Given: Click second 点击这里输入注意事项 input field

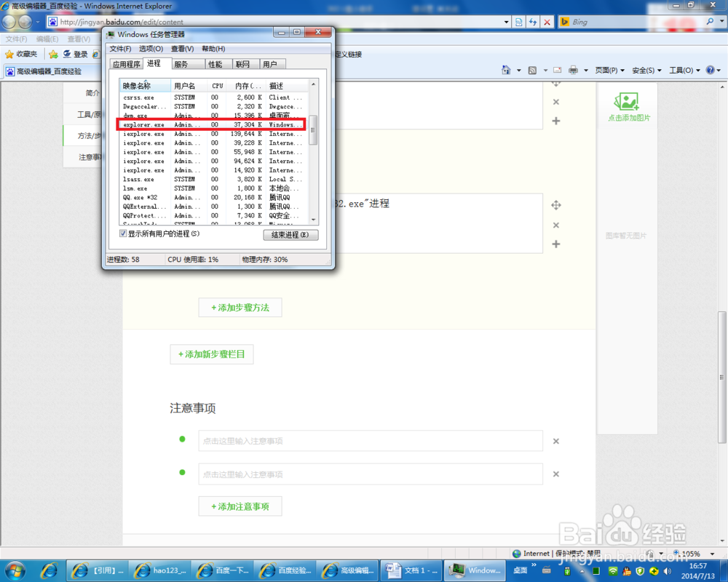Looking at the screenshot, I should pyautogui.click(x=371, y=474).
